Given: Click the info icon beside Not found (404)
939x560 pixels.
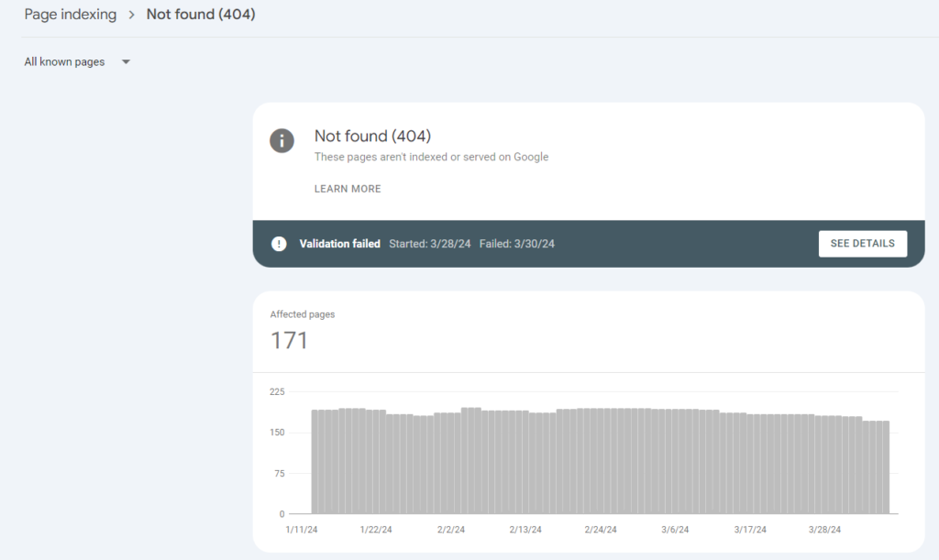Looking at the screenshot, I should (282, 141).
